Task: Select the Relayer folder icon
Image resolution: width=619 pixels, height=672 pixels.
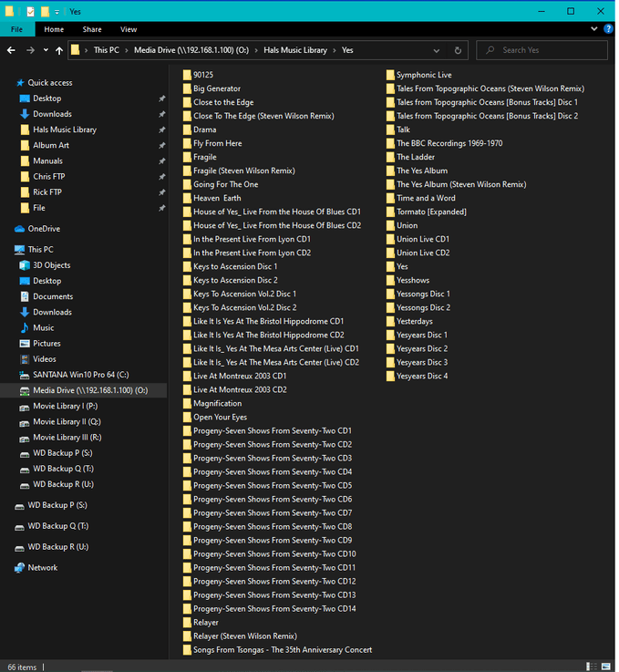Action: click(187, 623)
